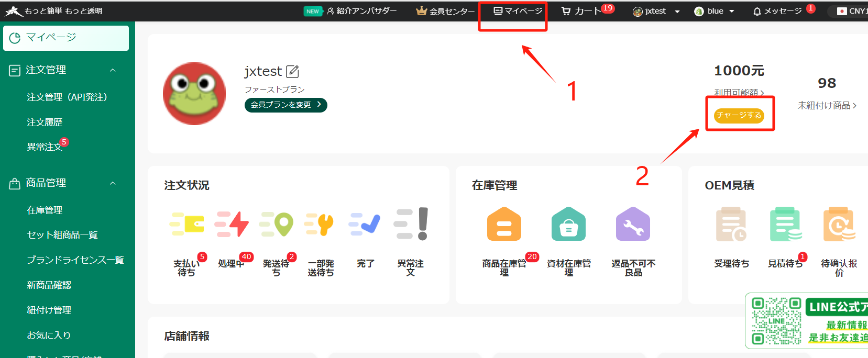Open セット組商品一覧 in sidebar
The width and height of the screenshot is (868, 358).
point(62,235)
